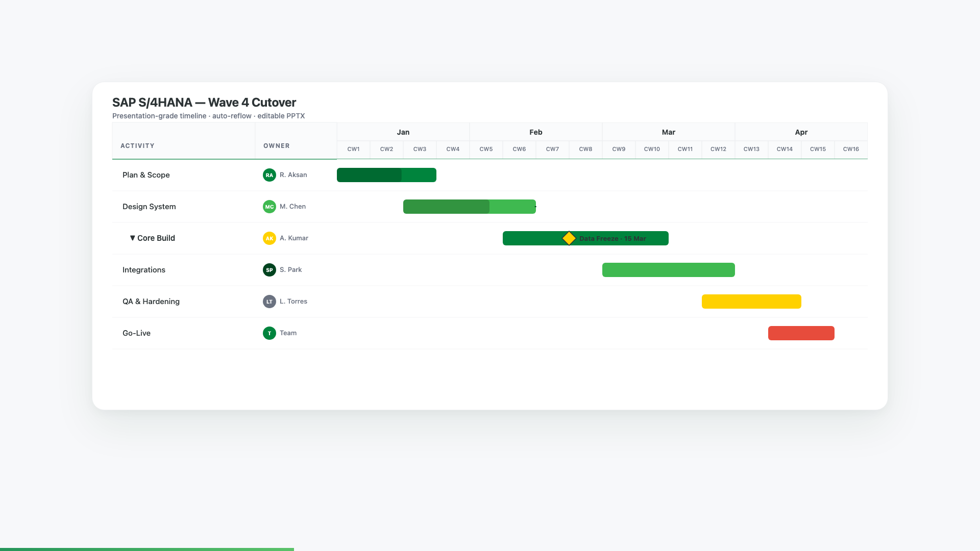Click the CW4 week column header
The image size is (980, 551).
point(453,149)
